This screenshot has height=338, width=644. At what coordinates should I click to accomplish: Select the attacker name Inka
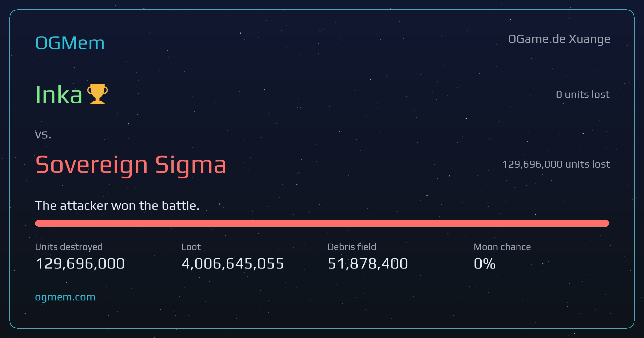point(59,94)
